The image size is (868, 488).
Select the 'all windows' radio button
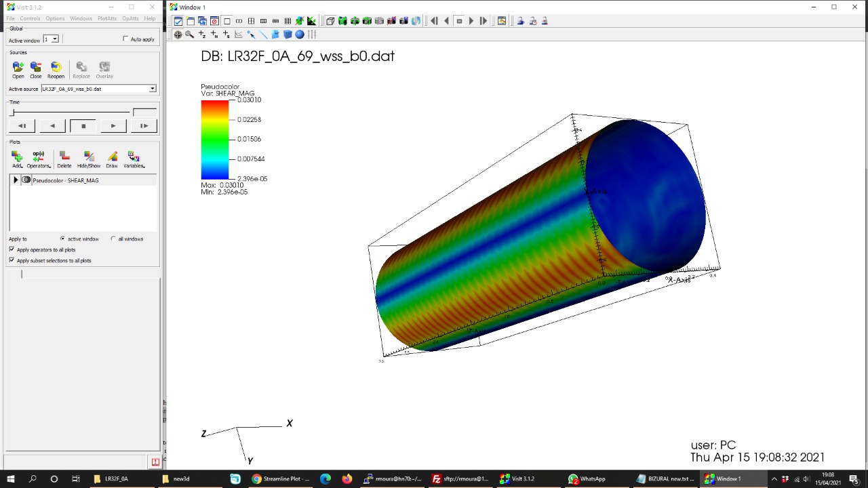[113, 239]
